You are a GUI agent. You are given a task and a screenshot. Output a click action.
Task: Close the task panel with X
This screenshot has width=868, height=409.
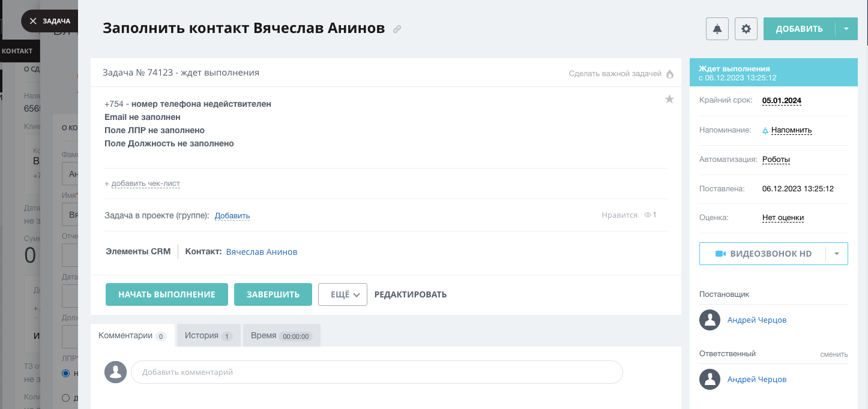(x=33, y=21)
